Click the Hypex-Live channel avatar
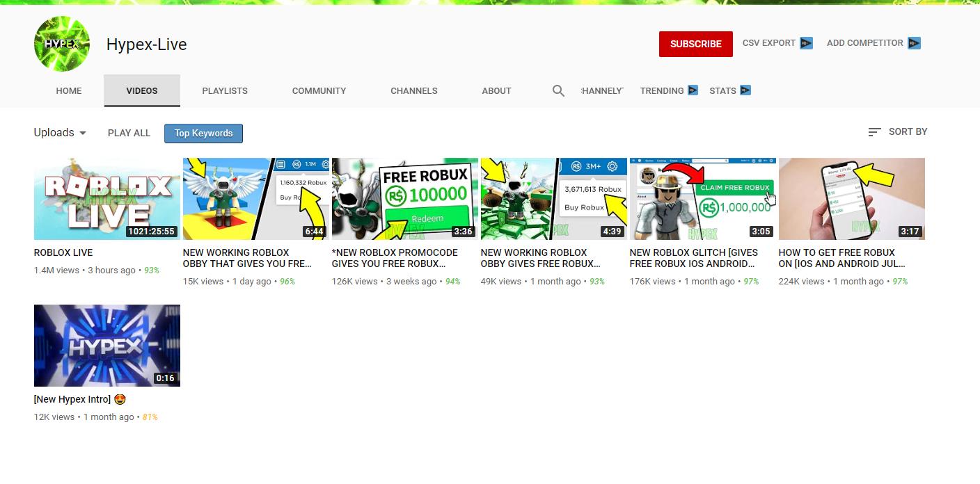 (x=62, y=44)
